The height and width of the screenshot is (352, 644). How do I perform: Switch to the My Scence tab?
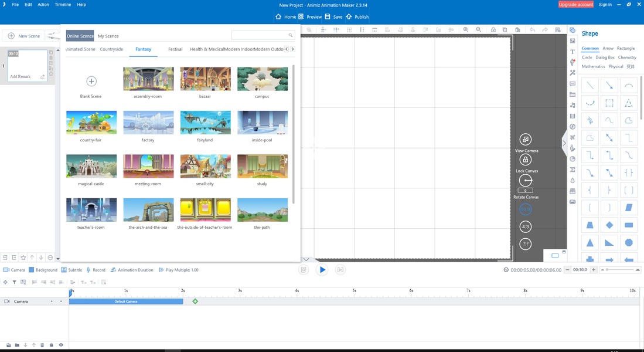(108, 36)
